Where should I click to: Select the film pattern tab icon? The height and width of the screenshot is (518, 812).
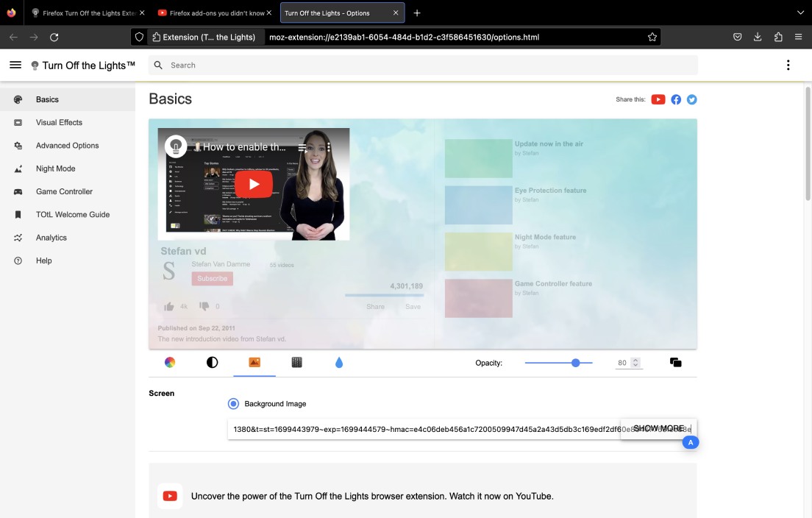(296, 363)
